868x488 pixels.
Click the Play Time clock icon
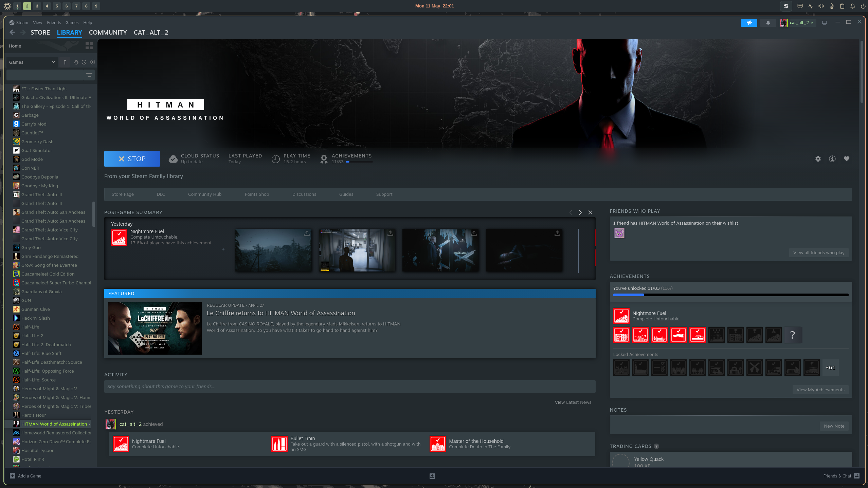pos(276,159)
